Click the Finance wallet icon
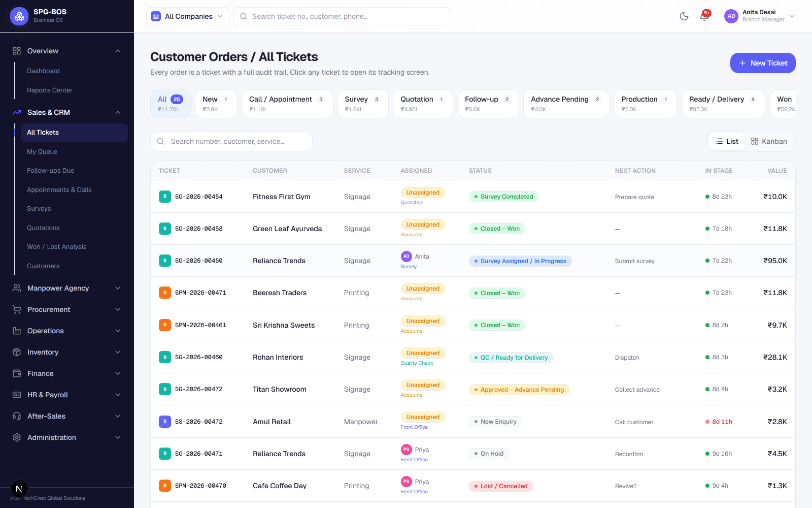The image size is (812, 508). point(17,373)
